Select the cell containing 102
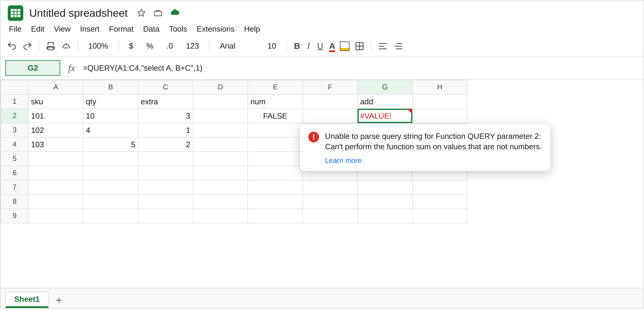Screen dimensions: 644x311 (56, 130)
